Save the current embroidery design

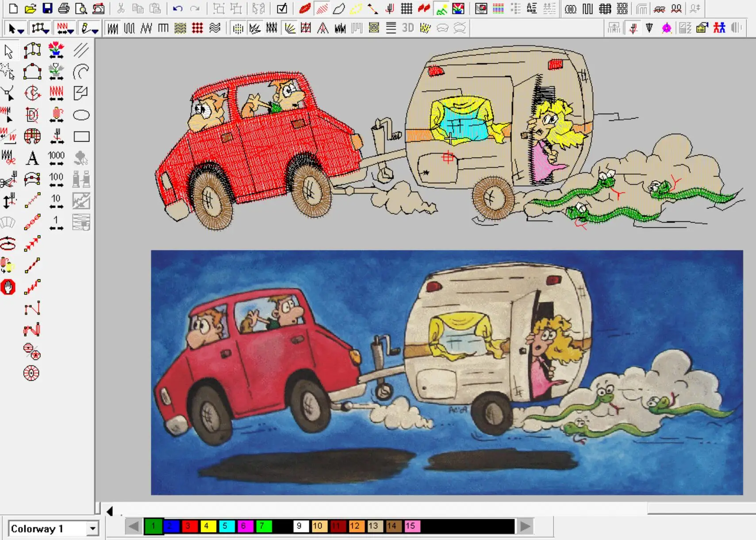[48, 8]
